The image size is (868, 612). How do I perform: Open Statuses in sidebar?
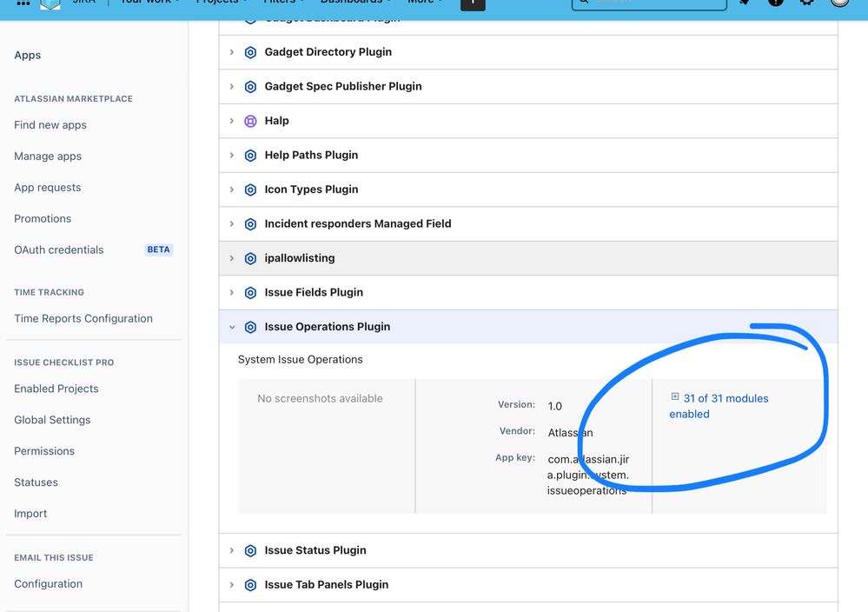click(x=36, y=482)
